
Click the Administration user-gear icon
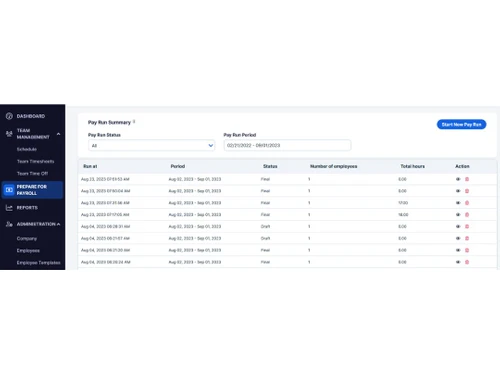[x=9, y=224]
